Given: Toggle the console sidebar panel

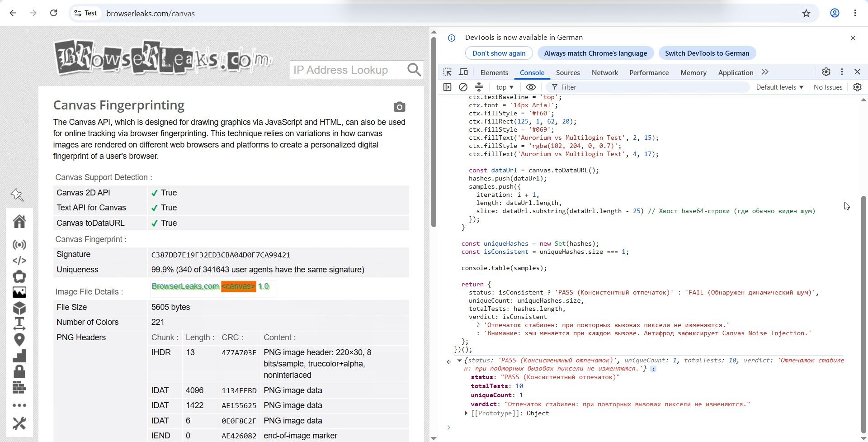Looking at the screenshot, I should coord(448,87).
